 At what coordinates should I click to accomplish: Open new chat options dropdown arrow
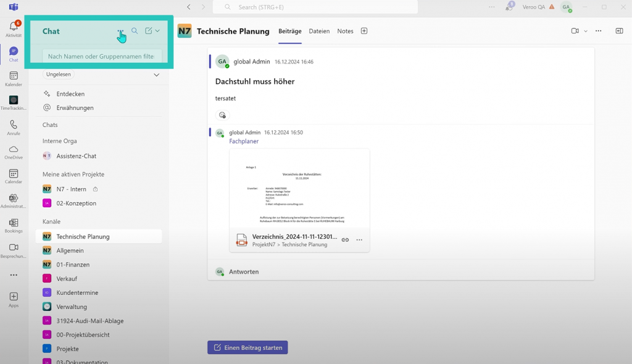click(157, 31)
